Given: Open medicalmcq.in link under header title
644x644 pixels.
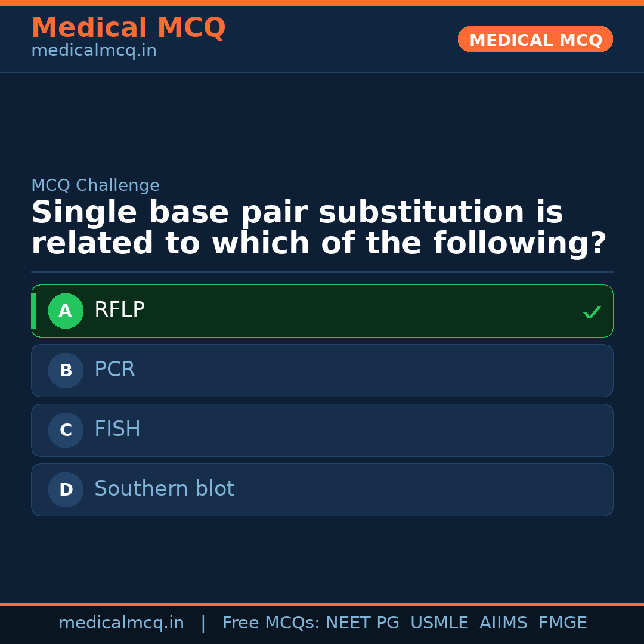Looking at the screenshot, I should coord(94,51).
